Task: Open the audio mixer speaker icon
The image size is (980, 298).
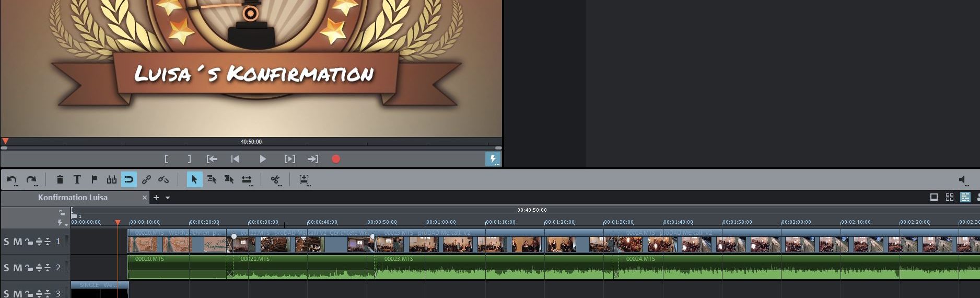Action: 963,180
